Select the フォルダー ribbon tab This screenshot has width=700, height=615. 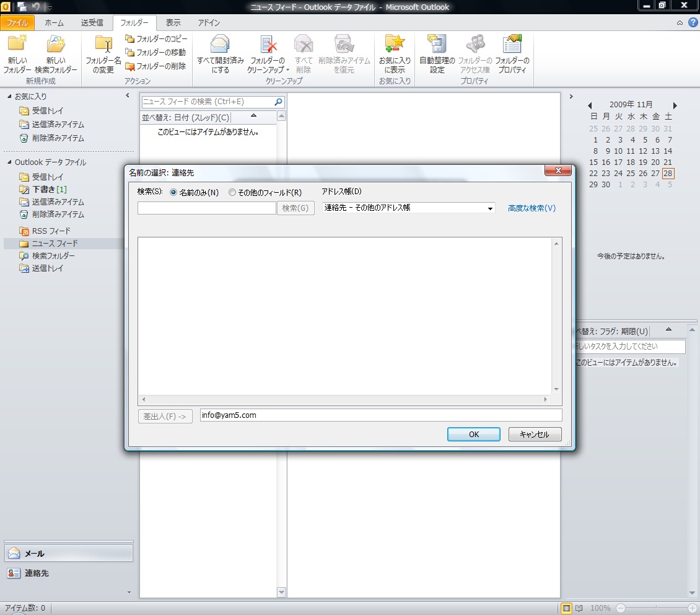(134, 23)
